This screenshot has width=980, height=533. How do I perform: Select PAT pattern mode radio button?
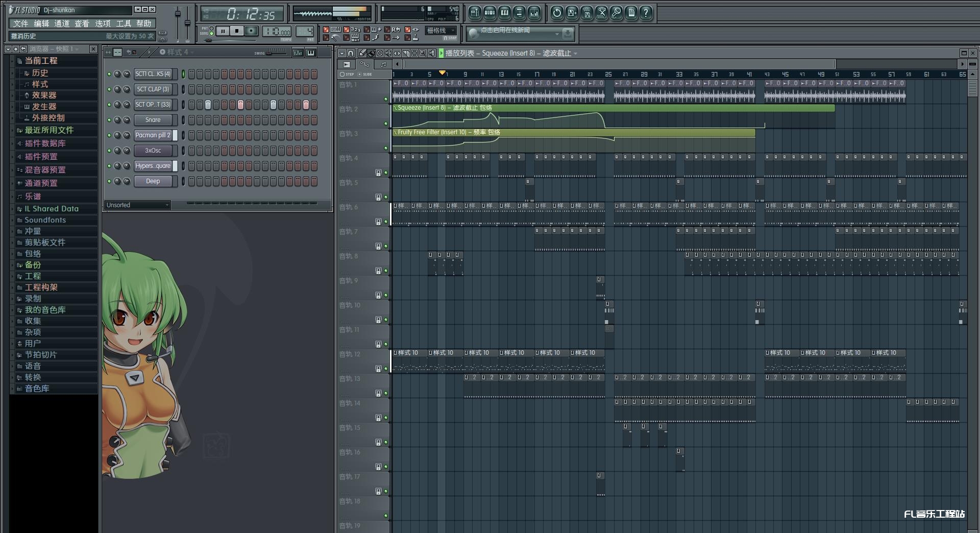coord(211,28)
